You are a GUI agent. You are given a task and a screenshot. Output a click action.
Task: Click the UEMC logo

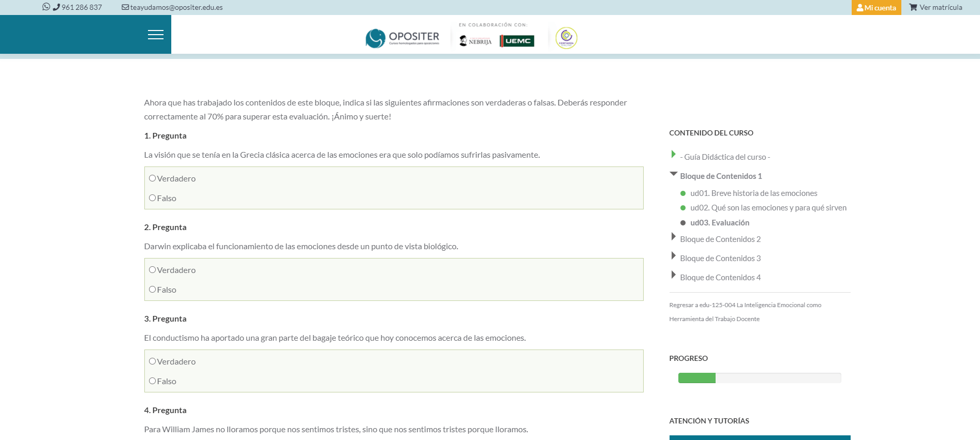(517, 41)
